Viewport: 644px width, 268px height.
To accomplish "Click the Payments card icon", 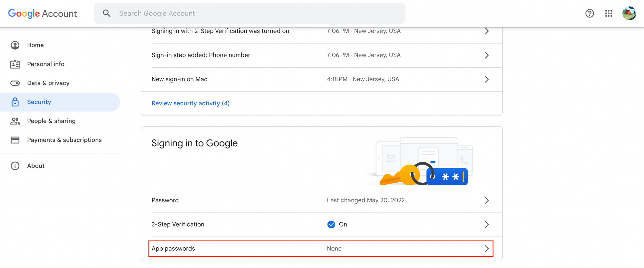I will (15, 140).
